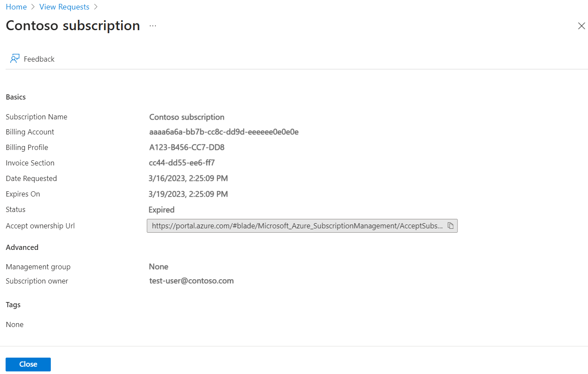Screen dimensions: 588x374
Task: Click the Tags section heading
Action: click(13, 305)
